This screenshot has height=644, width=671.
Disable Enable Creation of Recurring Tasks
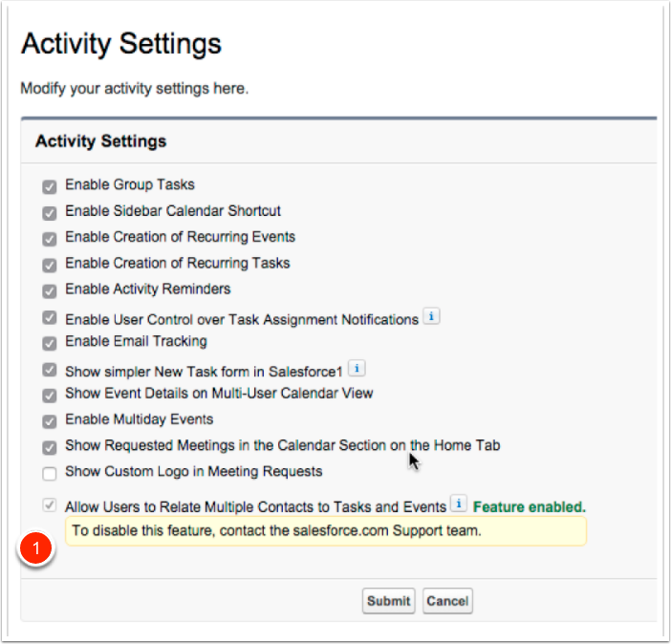tap(49, 264)
